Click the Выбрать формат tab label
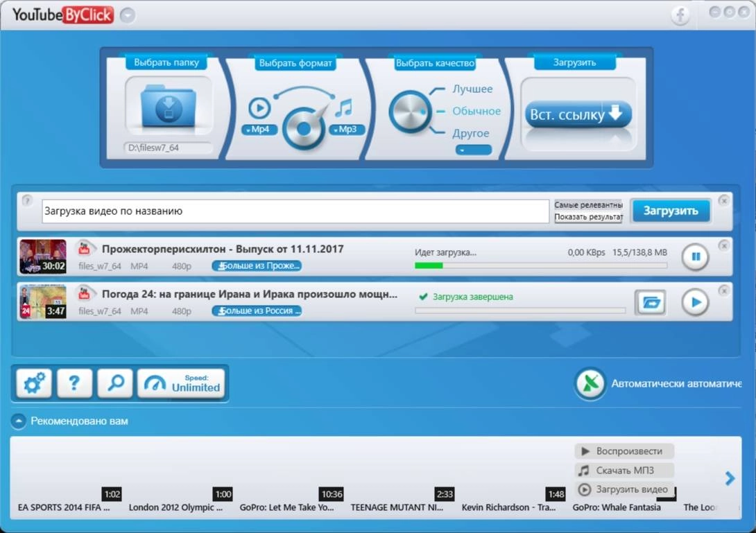Image resolution: width=756 pixels, height=533 pixels. point(295,62)
